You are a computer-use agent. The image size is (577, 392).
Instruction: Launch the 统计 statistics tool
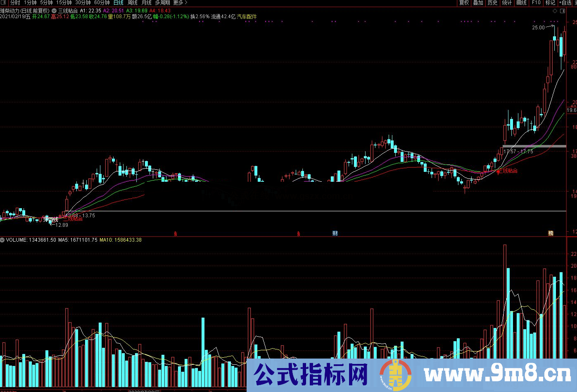point(506,3)
